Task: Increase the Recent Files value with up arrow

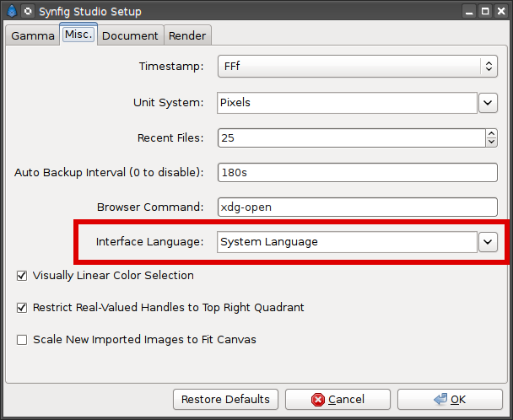Action: click(491, 133)
